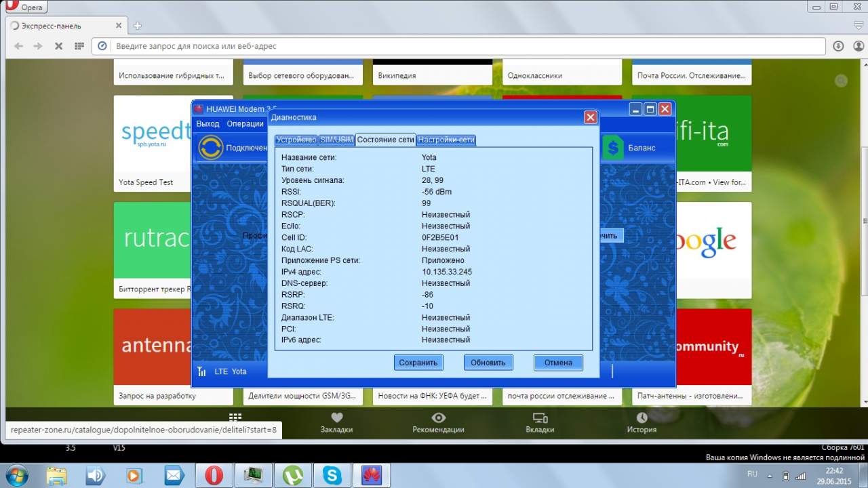Select the RSSI value -56 dBm

coord(437,192)
